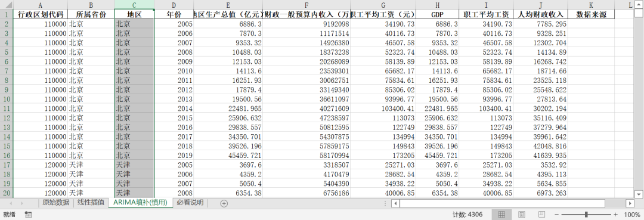Select column E header
The image size is (644, 220).
[x=228, y=5]
